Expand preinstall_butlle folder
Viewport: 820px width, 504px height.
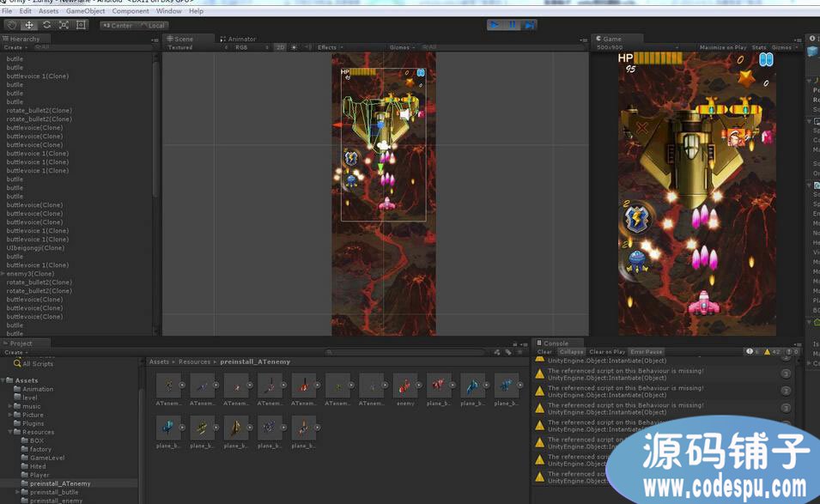click(18, 493)
